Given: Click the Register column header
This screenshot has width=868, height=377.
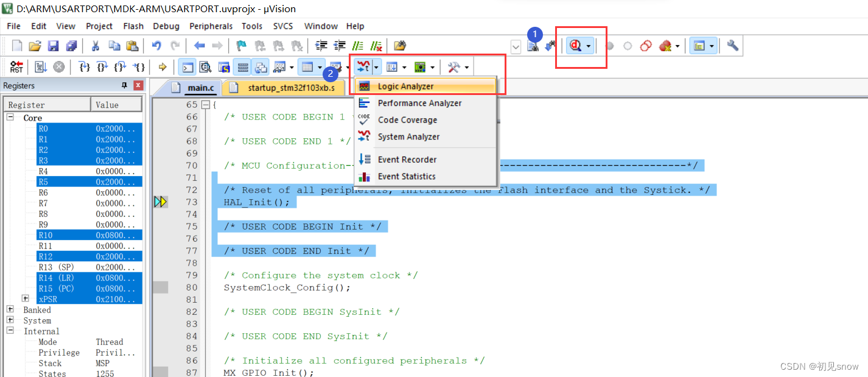Looking at the screenshot, I should point(47,105).
